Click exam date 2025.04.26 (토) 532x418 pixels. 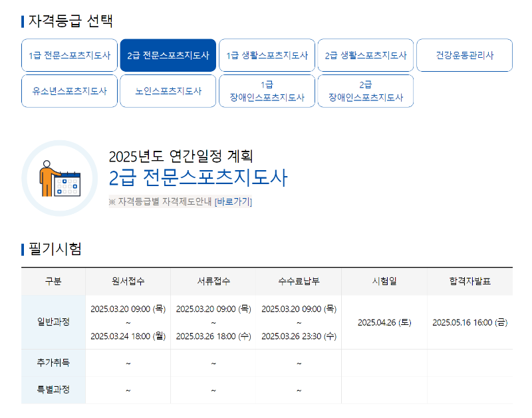pyautogui.click(x=384, y=322)
